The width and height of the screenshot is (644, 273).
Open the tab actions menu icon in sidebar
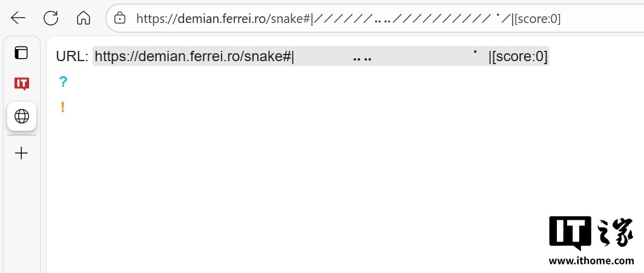(21, 53)
